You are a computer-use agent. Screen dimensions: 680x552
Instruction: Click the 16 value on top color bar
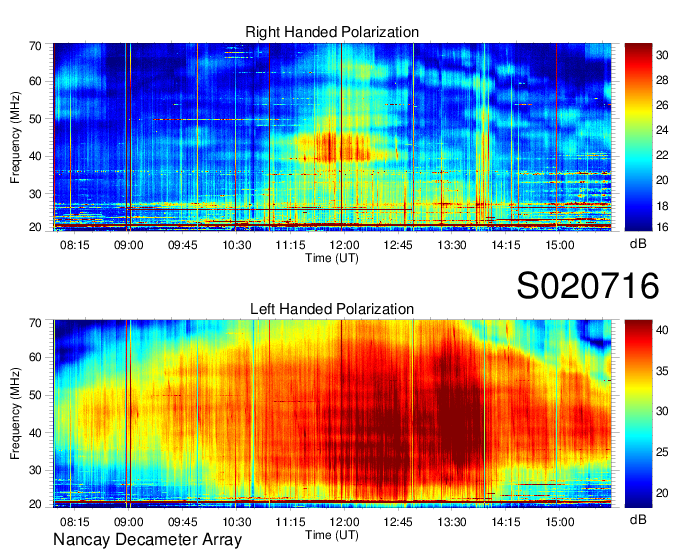[662, 226]
